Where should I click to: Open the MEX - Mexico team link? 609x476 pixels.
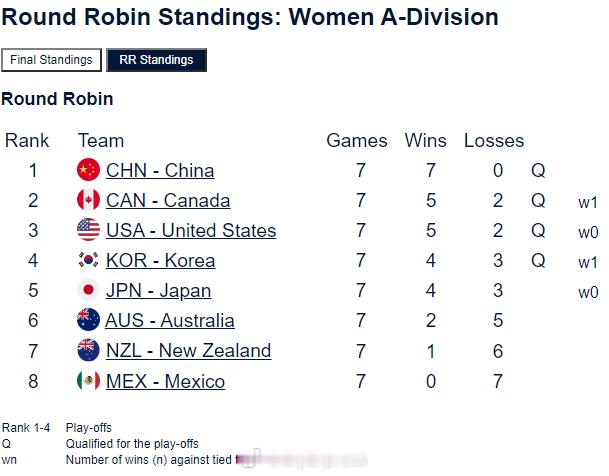click(165, 381)
